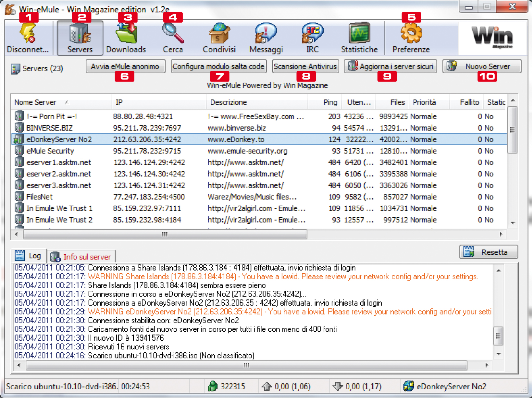Open the IRC chat icon
The image size is (532, 398).
tap(313, 33)
